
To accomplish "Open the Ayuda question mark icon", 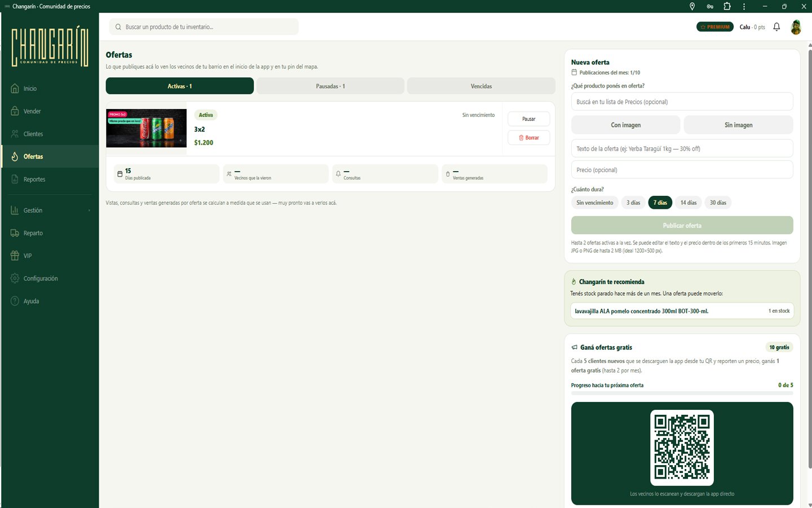I will [x=15, y=301].
